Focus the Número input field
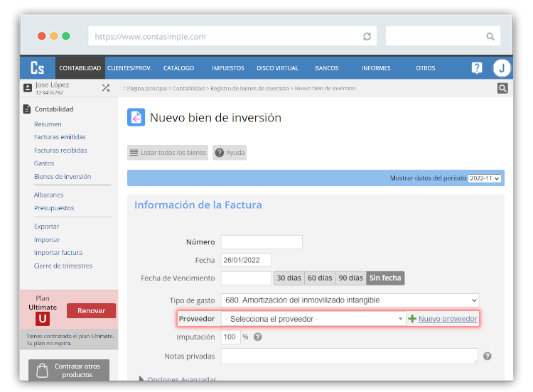This screenshot has height=392, width=533. (x=262, y=242)
